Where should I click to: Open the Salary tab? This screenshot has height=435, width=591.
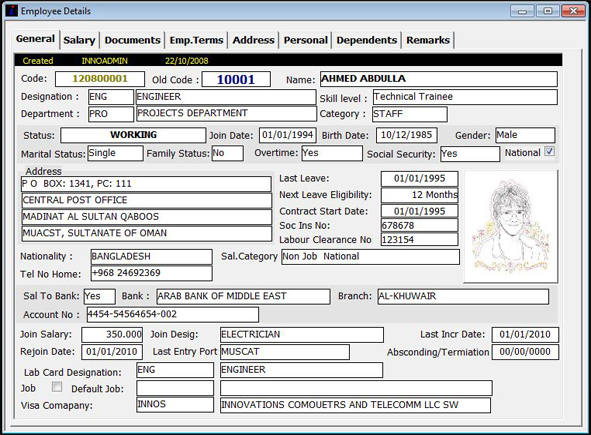coord(79,40)
